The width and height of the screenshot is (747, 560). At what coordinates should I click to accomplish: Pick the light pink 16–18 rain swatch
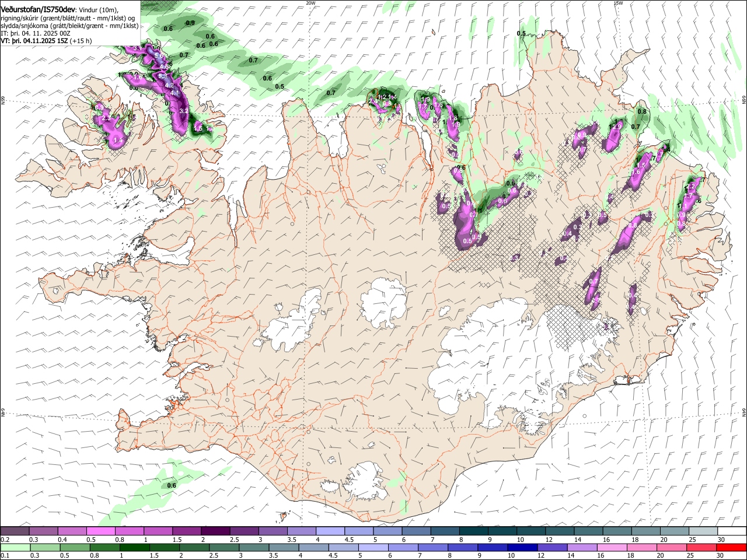coord(613,547)
